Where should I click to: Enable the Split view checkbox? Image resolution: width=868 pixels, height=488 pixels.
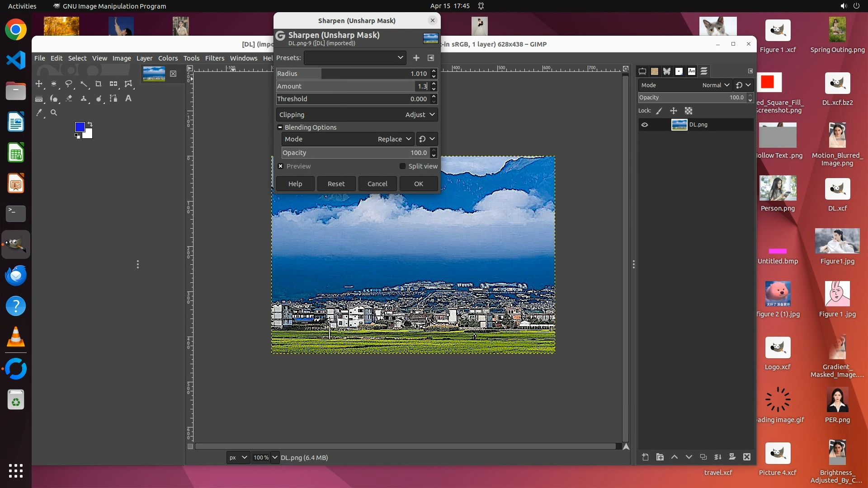pyautogui.click(x=402, y=166)
